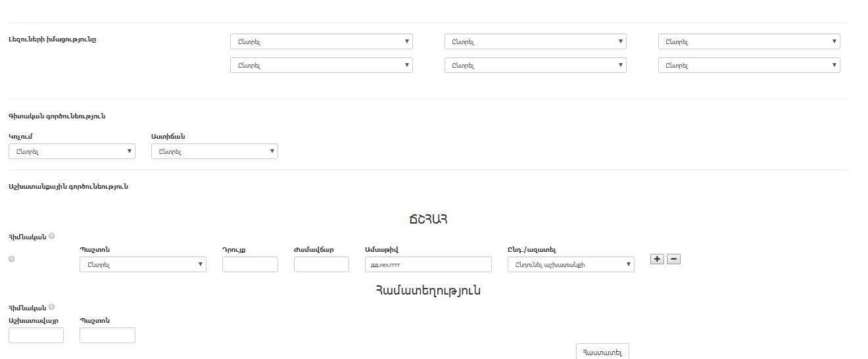Expand the Աստիճան dropdown
Viewport: 868px width, 359px height.
pos(214,151)
